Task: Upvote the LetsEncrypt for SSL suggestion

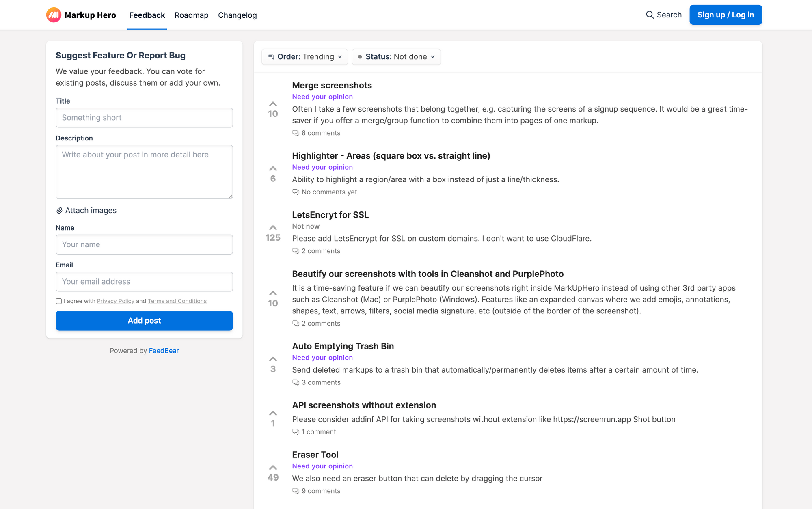Action: (x=273, y=227)
